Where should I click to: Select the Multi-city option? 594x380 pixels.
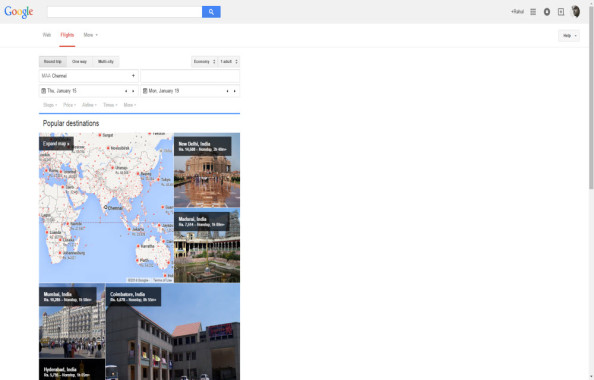[x=106, y=61]
